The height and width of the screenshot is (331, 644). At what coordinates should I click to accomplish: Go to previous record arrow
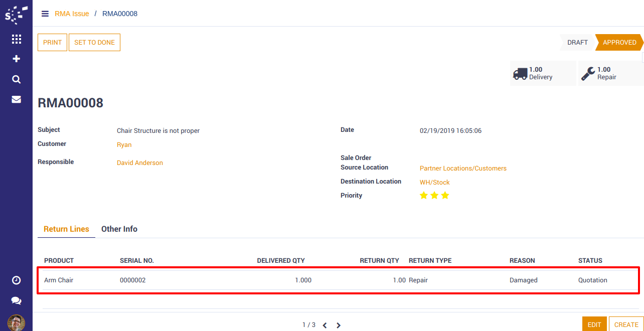325,325
